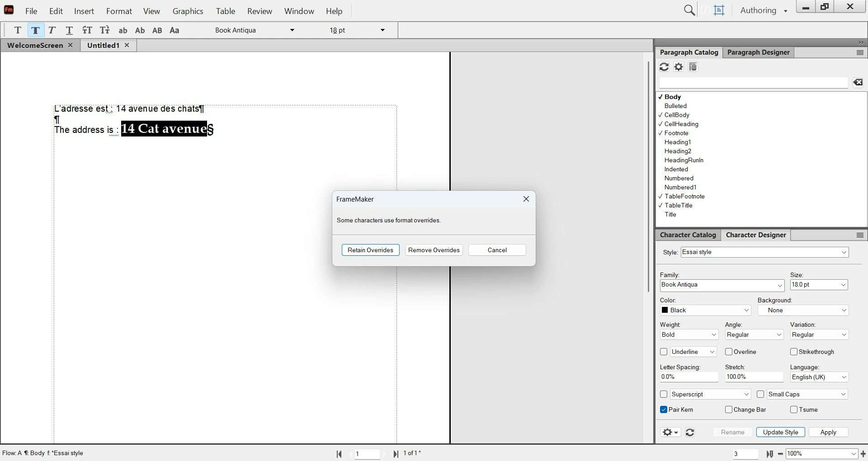Open the 100% zoom level dropdown
The width and height of the screenshot is (868, 461).
point(854,454)
